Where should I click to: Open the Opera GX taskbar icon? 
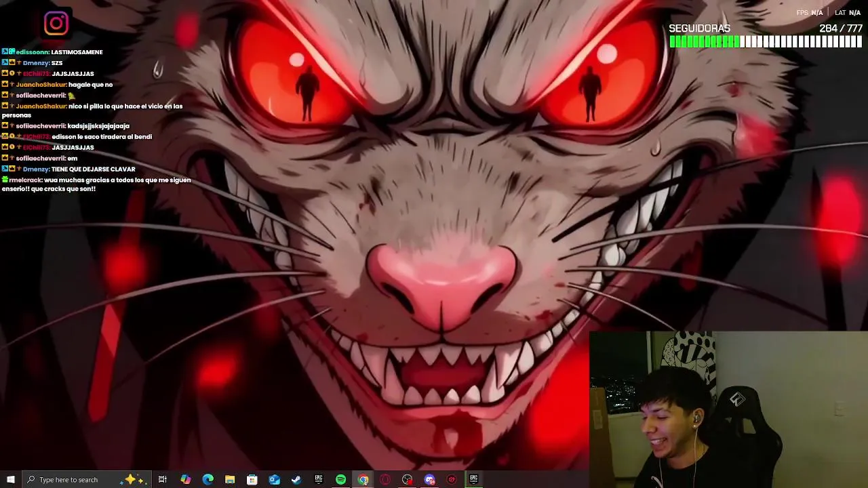tap(385, 479)
